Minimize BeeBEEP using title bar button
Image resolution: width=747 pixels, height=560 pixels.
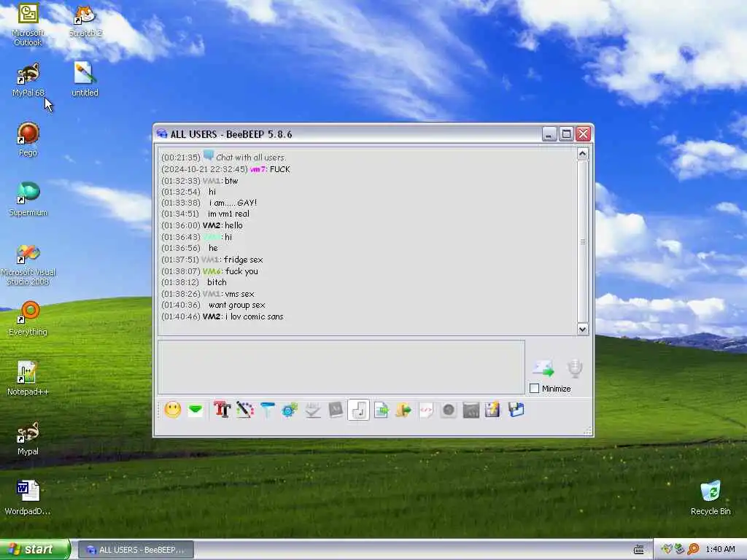coord(549,134)
